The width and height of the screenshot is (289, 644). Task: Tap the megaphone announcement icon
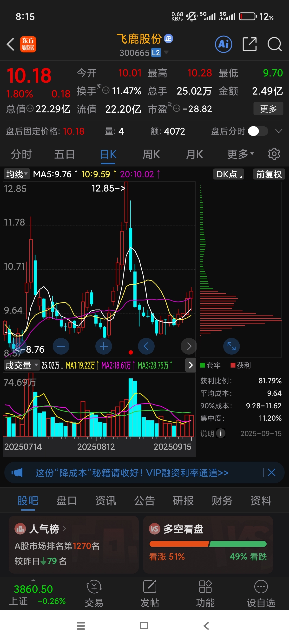pyautogui.click(x=17, y=473)
